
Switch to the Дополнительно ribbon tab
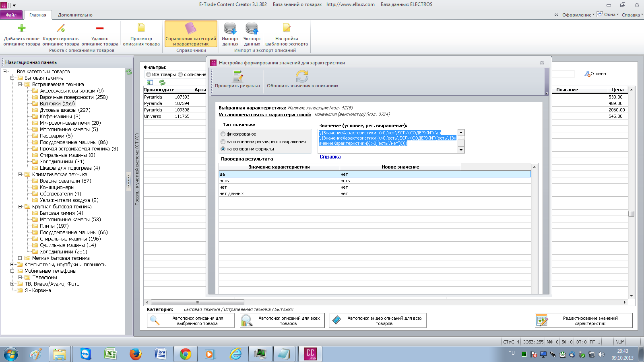tap(75, 15)
